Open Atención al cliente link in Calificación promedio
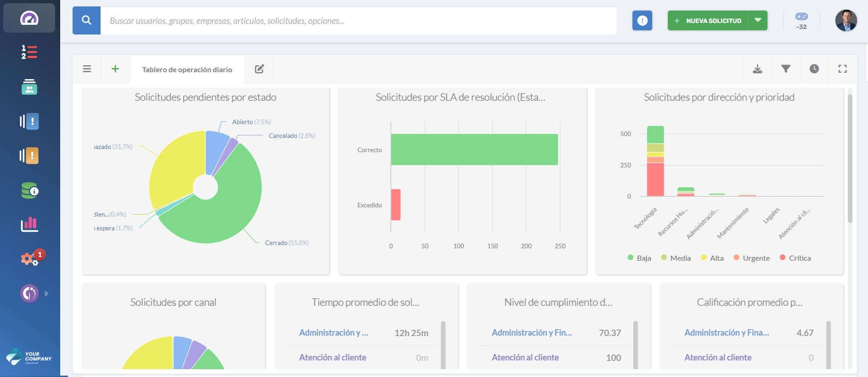Viewport: 868px width, 377px height. 718,357
